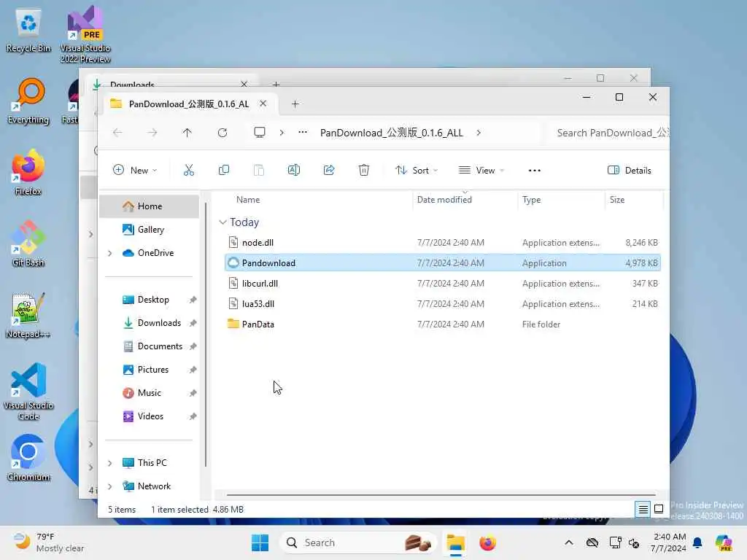
Task: Click the Delete trash icon in toolbar
Action: (x=363, y=170)
